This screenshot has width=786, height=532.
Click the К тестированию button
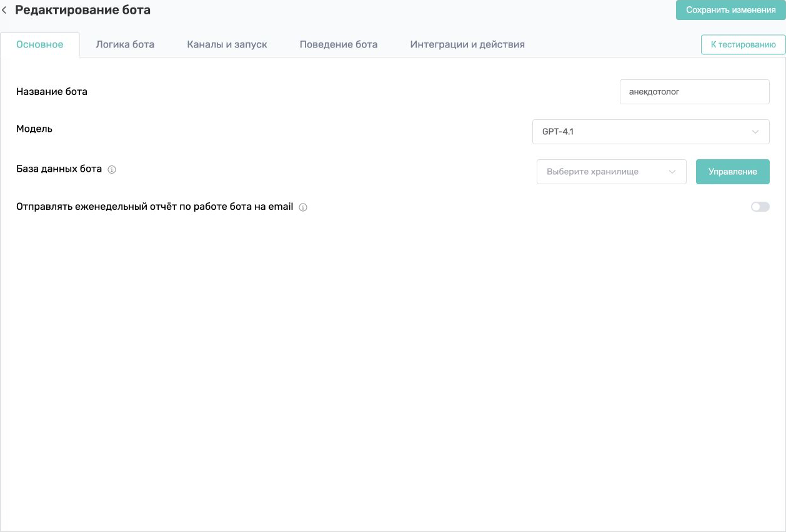(x=743, y=44)
